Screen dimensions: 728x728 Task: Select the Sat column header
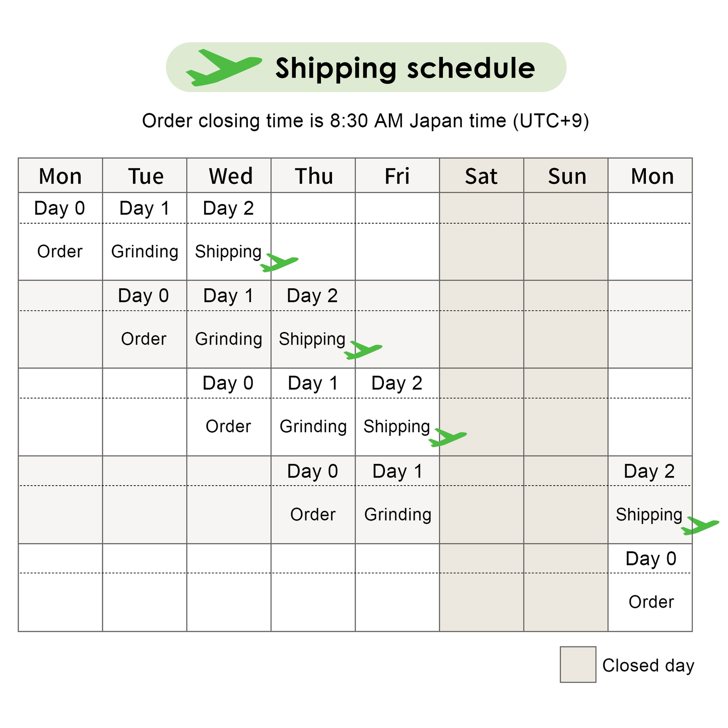point(481,176)
